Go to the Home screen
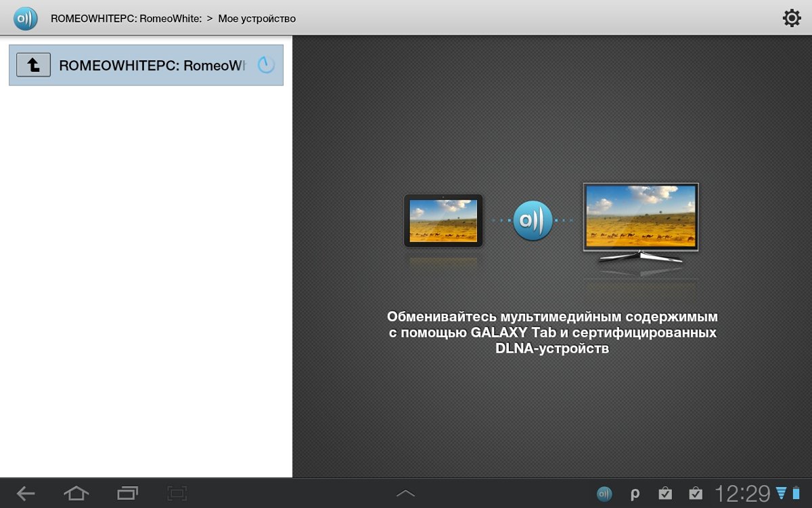Viewport: 812px width, 508px height. coord(76,493)
